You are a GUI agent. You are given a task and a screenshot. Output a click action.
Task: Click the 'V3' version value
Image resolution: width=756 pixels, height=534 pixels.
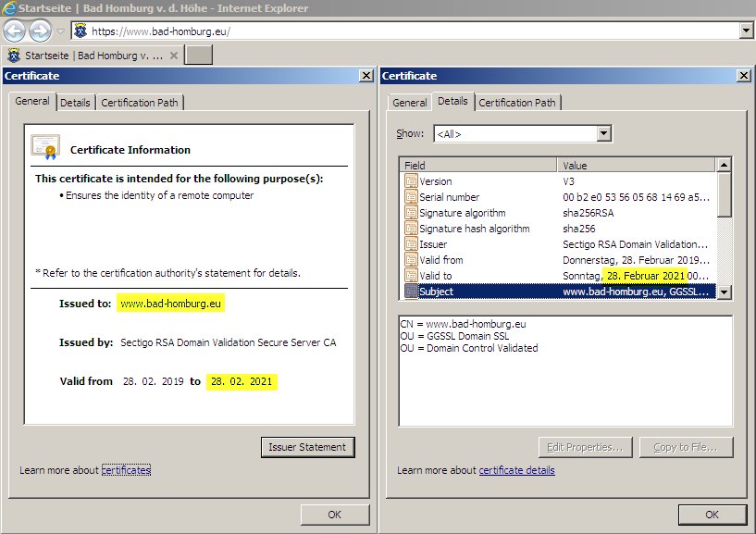coord(568,181)
